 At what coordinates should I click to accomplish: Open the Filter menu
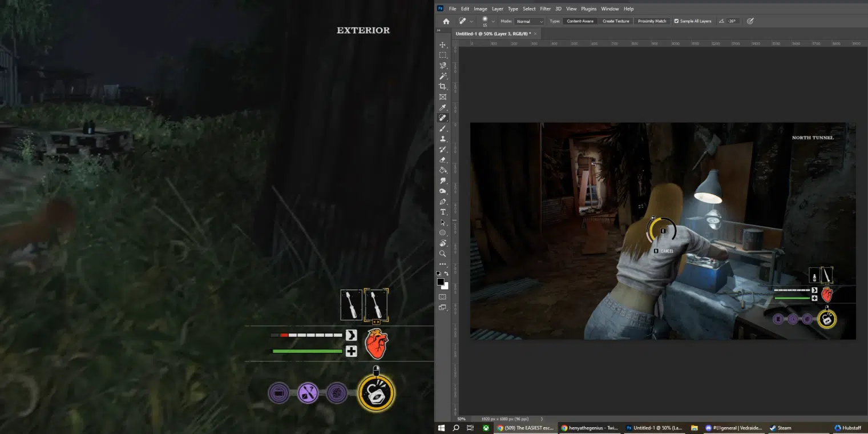(x=546, y=9)
